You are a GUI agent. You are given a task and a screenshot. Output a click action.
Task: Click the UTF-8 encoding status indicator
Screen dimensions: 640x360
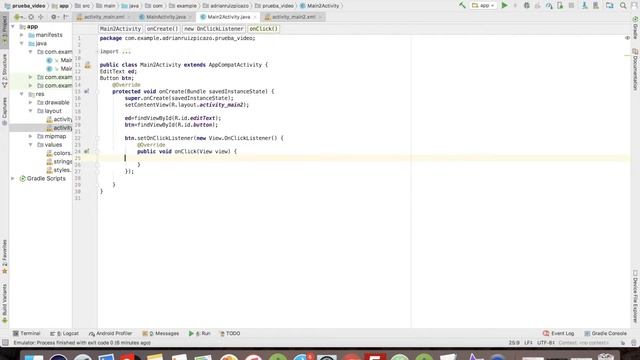click(546, 343)
